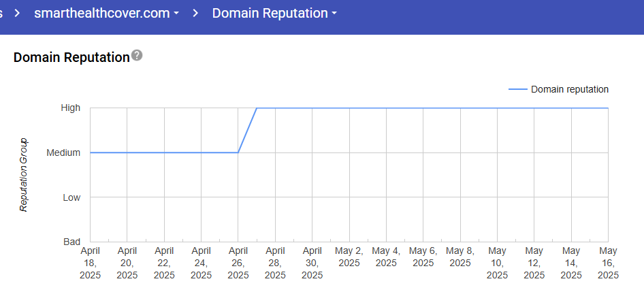Click the Low label on the y-axis

click(x=71, y=197)
